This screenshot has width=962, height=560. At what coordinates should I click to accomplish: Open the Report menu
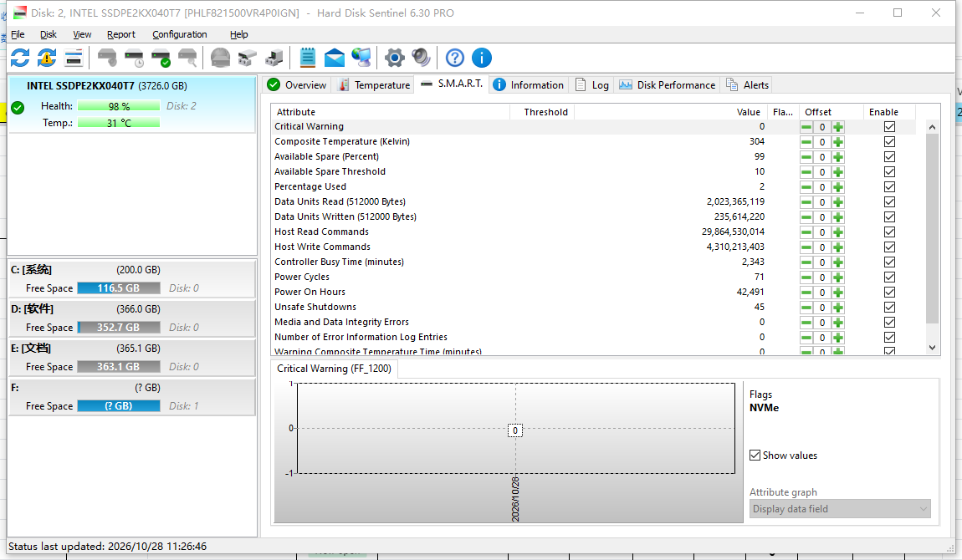(x=120, y=34)
